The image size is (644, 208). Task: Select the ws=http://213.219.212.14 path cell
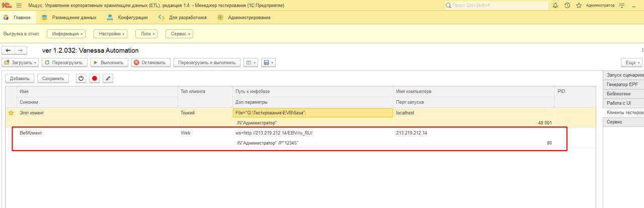click(313, 133)
